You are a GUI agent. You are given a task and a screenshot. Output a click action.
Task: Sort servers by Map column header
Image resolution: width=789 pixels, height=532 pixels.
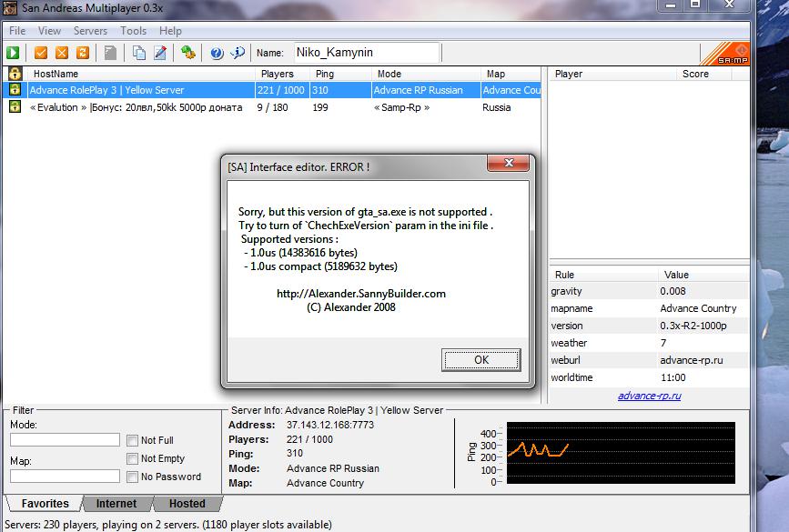coord(511,74)
